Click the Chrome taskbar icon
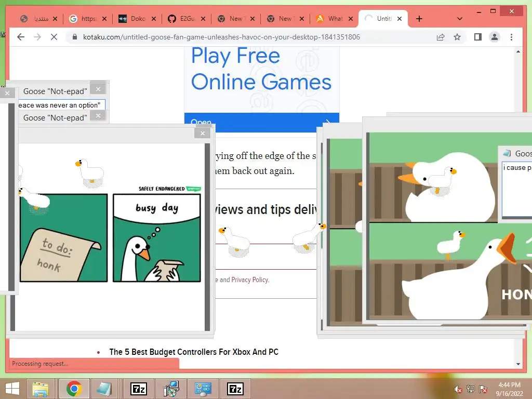The height and width of the screenshot is (399, 532). [x=74, y=389]
